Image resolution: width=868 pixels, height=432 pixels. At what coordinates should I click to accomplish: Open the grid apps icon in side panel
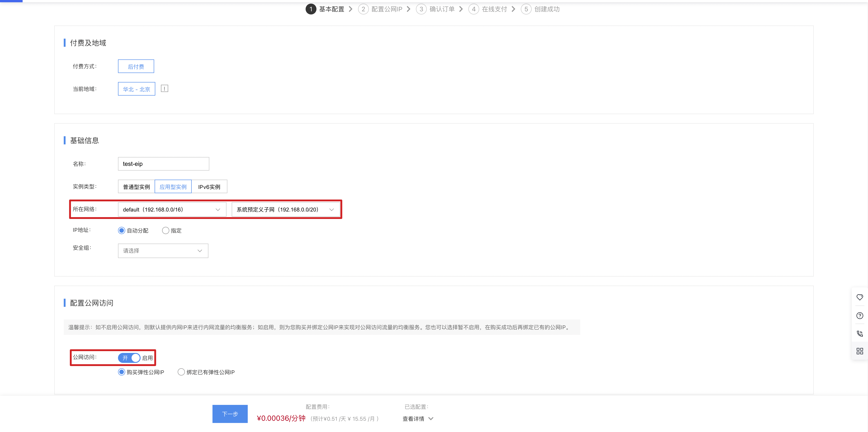[x=860, y=351]
